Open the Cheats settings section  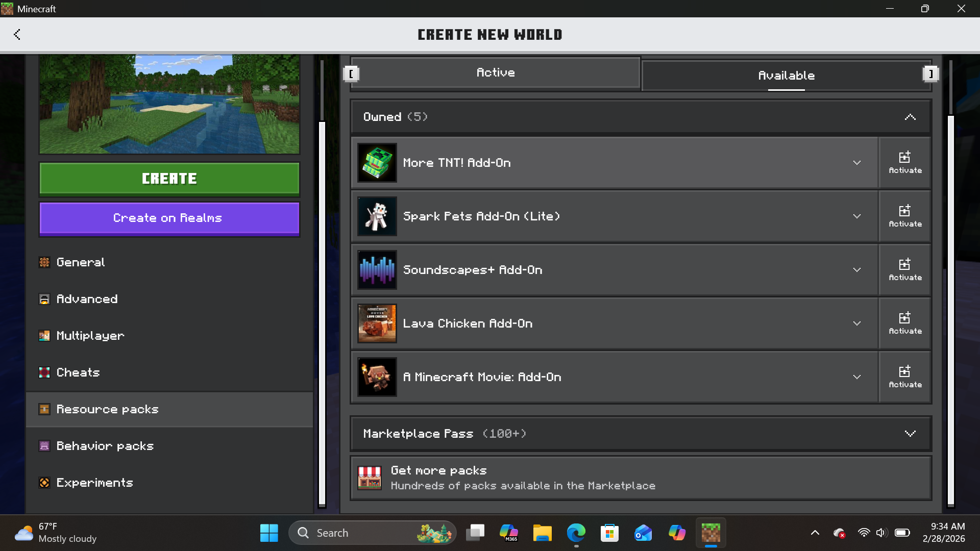[78, 372]
